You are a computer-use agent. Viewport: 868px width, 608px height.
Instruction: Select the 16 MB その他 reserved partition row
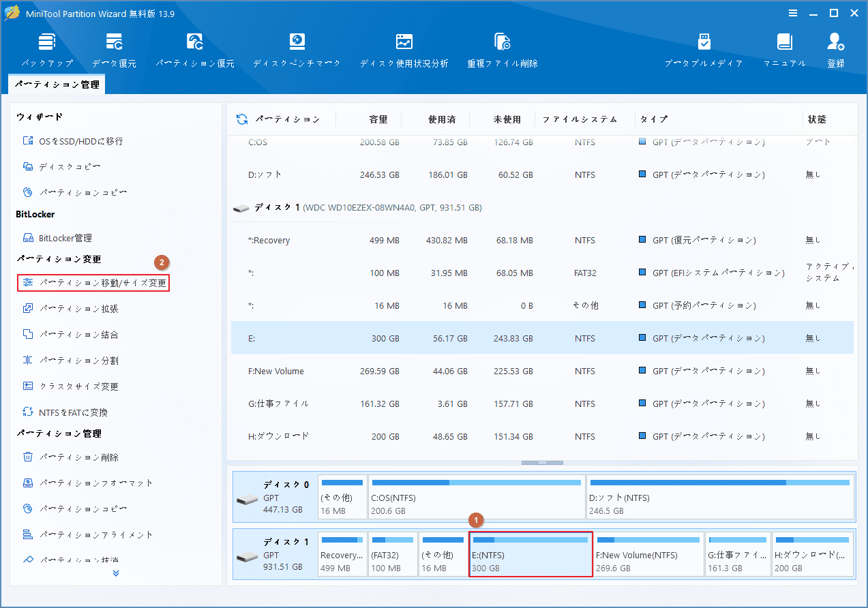[x=542, y=305]
